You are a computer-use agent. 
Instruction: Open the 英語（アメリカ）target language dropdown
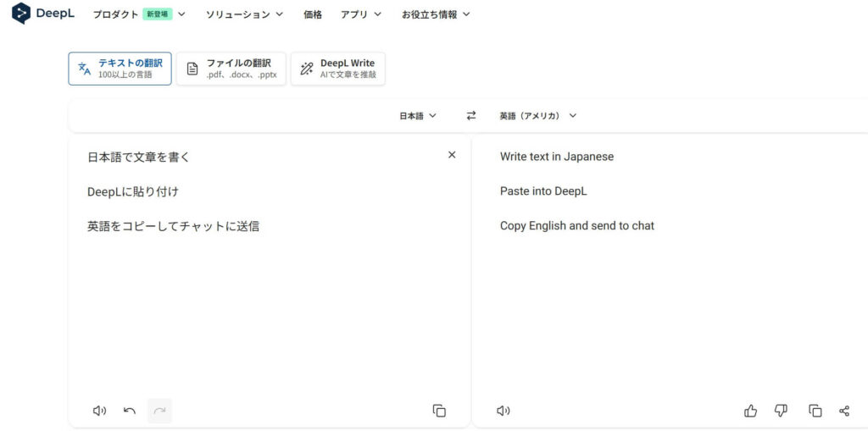point(537,116)
